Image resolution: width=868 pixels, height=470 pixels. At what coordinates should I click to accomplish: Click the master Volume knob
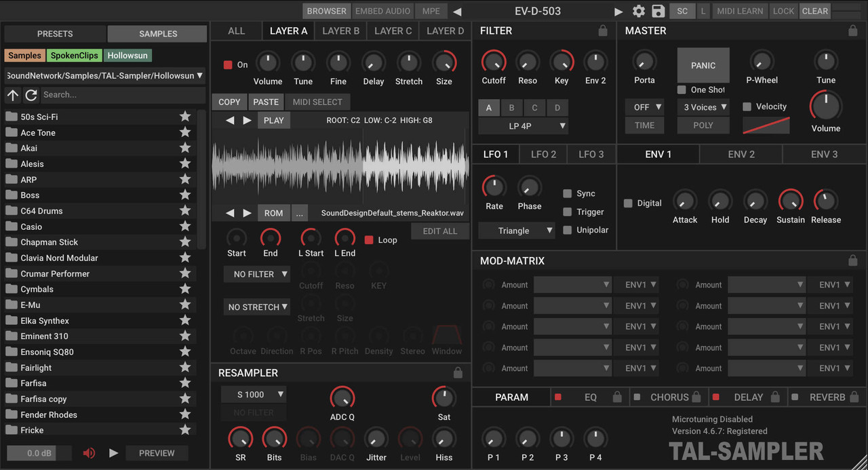pos(826,106)
